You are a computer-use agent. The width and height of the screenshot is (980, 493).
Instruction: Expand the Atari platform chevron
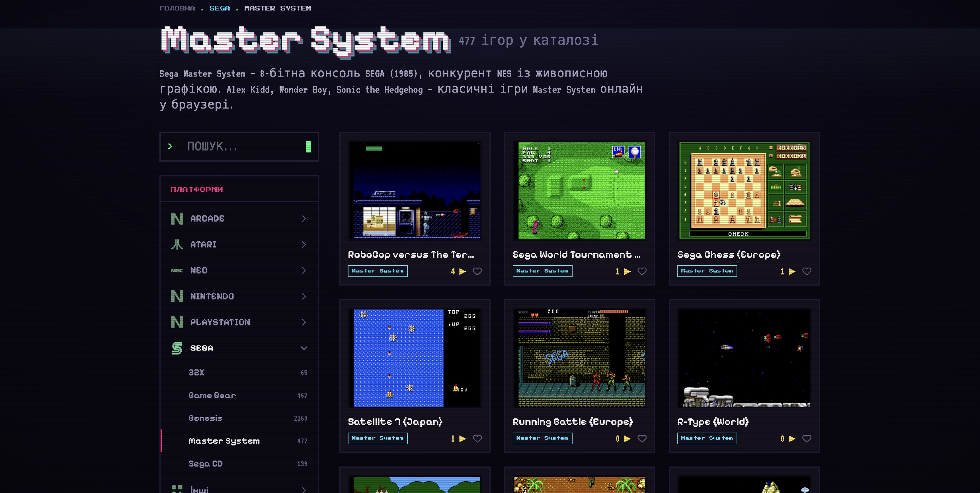point(304,245)
